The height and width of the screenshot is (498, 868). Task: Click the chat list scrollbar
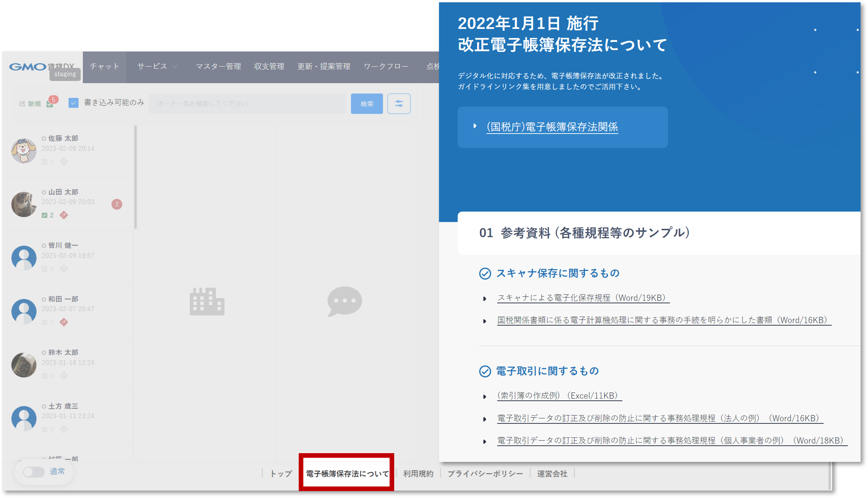[x=136, y=177]
